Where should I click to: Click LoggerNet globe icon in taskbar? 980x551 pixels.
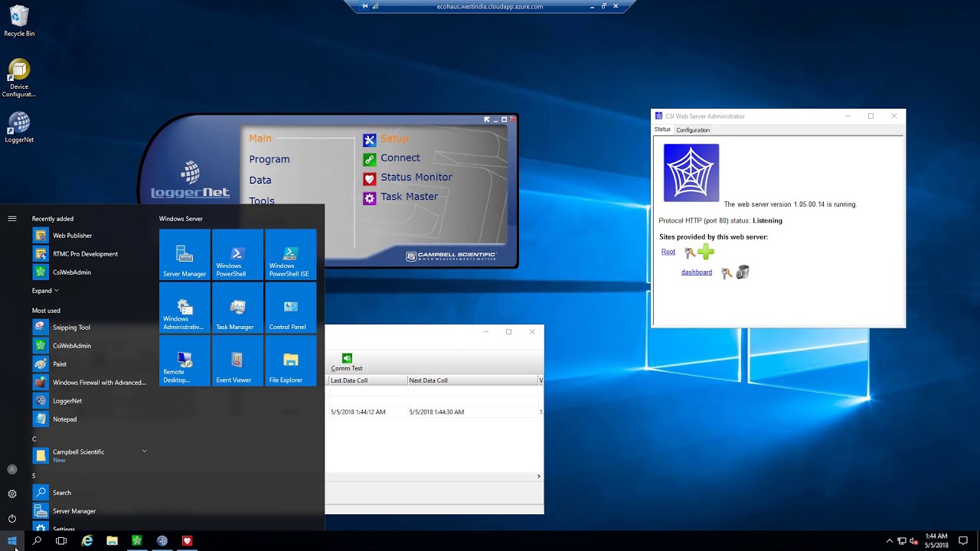point(162,540)
